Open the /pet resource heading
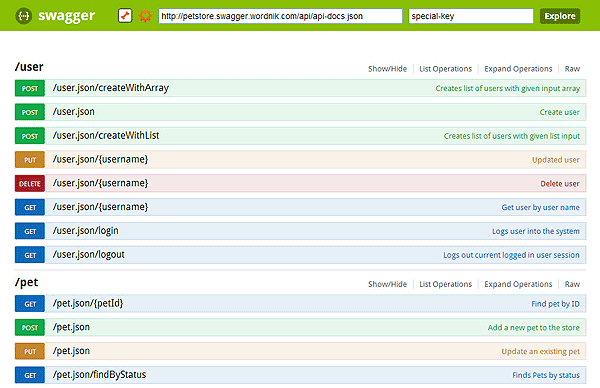 click(26, 282)
